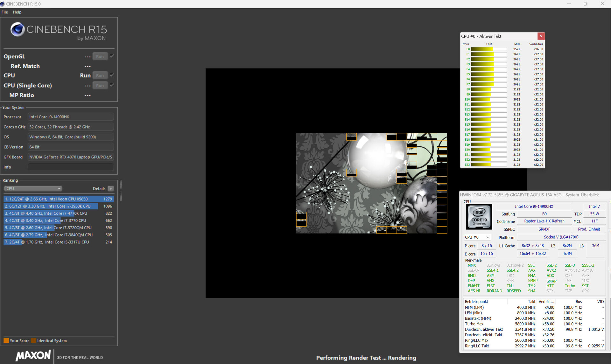Click the Prod. Einheit field
The height and width of the screenshot is (364, 611).
click(x=589, y=229)
